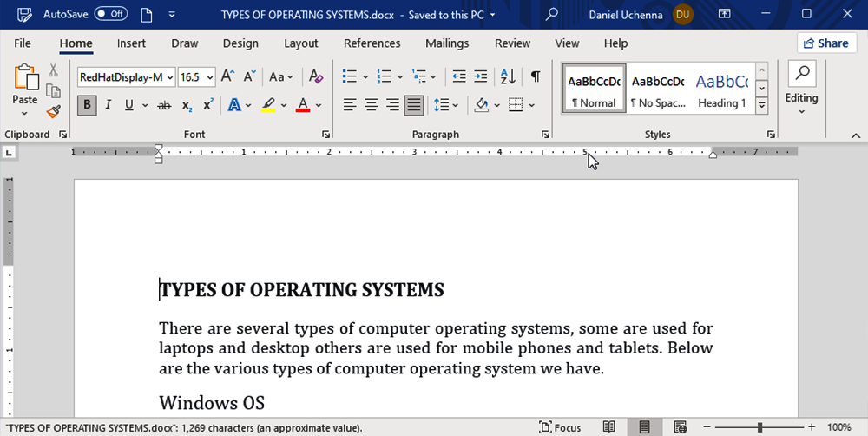The width and height of the screenshot is (868, 436).
Task: Toggle the AutoSave switch
Action: pos(111,14)
